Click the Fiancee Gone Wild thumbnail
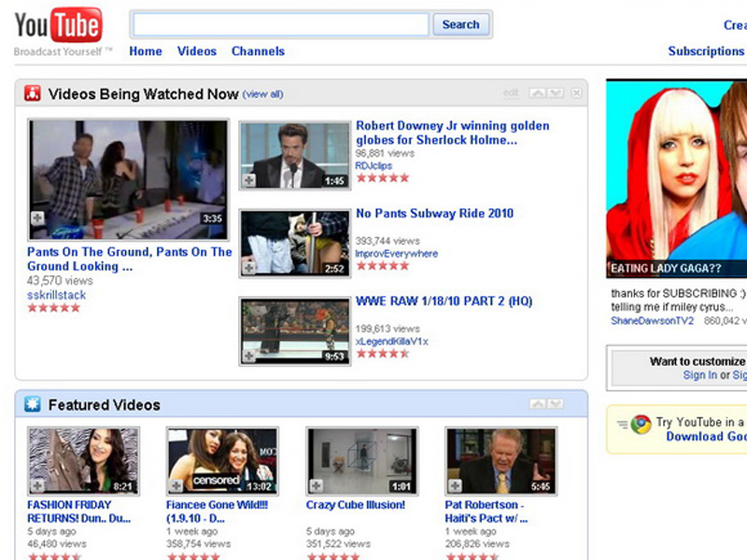The height and width of the screenshot is (560, 747). tap(222, 461)
